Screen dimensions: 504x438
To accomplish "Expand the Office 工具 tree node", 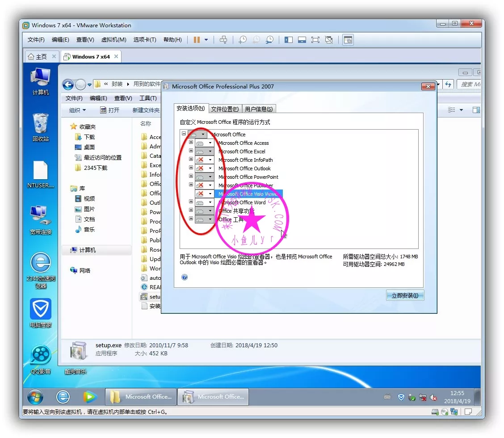I will (191, 219).
